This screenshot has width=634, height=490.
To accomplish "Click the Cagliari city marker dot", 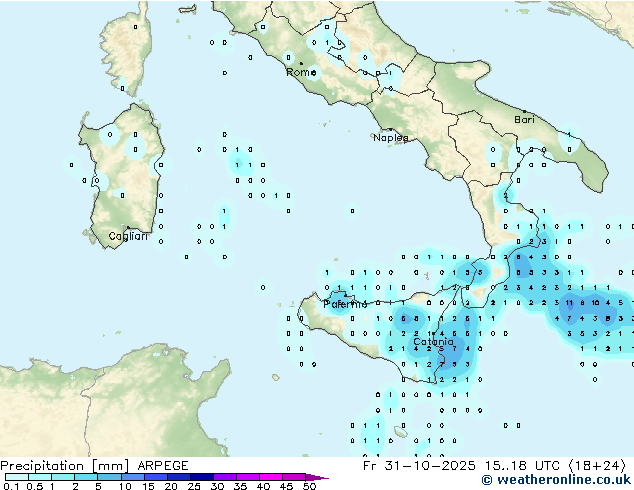I will click(128, 227).
